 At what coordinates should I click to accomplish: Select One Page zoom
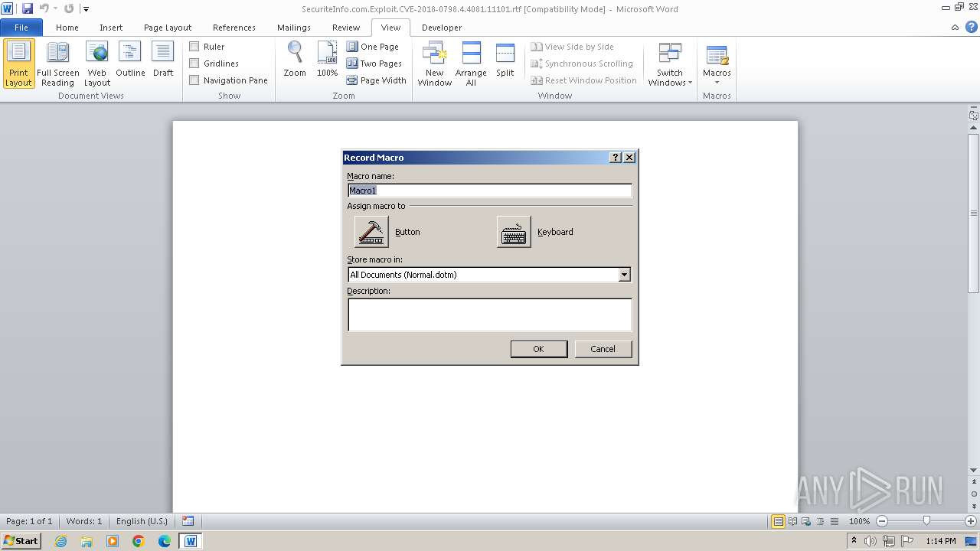tap(373, 47)
